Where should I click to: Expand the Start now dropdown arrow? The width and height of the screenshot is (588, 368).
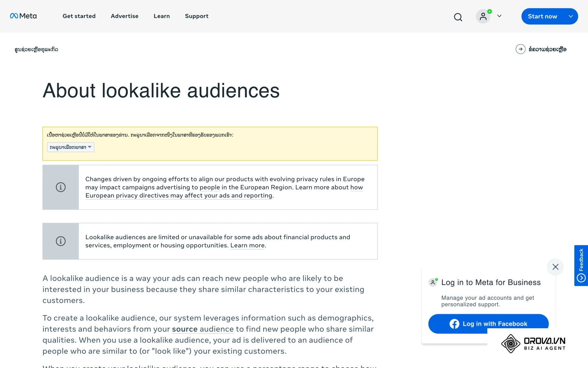[571, 16]
